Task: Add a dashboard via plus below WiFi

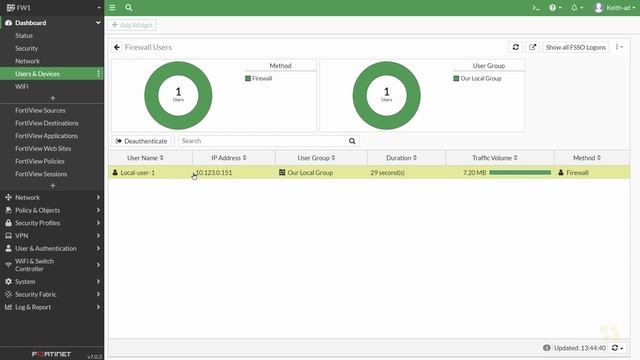Action: click(x=52, y=98)
